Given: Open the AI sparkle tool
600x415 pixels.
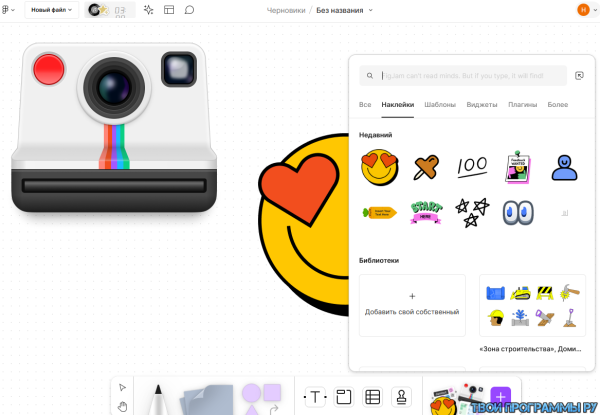Looking at the screenshot, I should (x=148, y=10).
